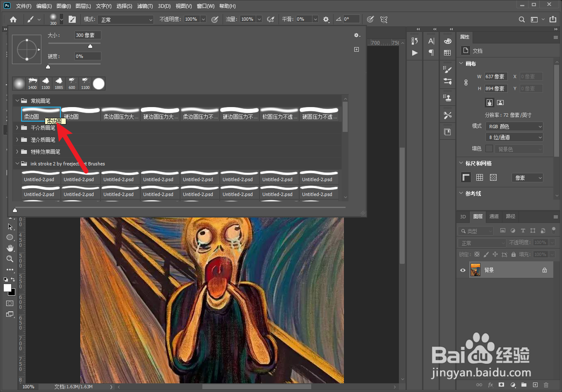Open the 文件(F) menu
The height and width of the screenshot is (392, 562).
(x=24, y=6)
